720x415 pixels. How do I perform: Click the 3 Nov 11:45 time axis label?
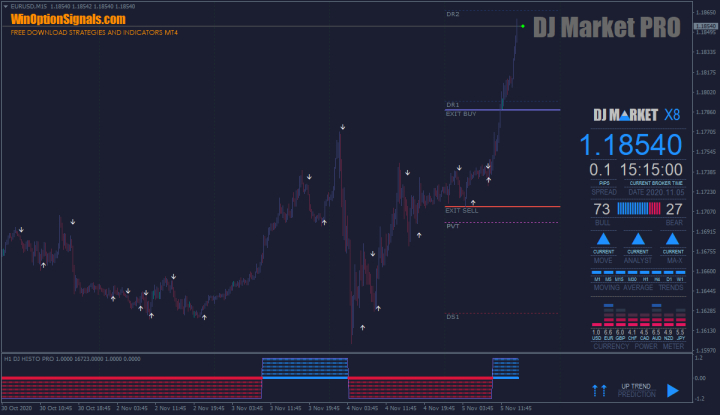(x=286, y=408)
